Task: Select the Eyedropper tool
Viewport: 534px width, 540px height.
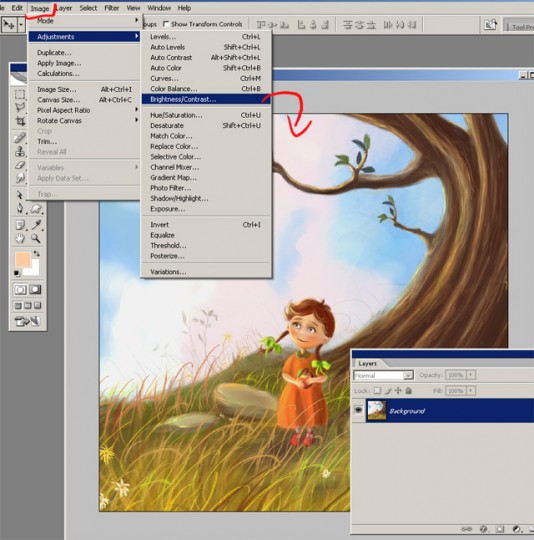Action: click(36, 225)
